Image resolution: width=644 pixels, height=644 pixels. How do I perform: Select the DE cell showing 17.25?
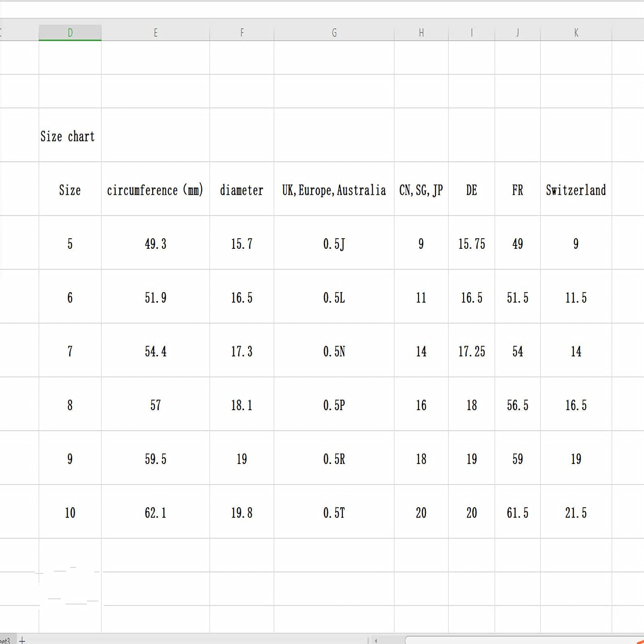(x=471, y=350)
